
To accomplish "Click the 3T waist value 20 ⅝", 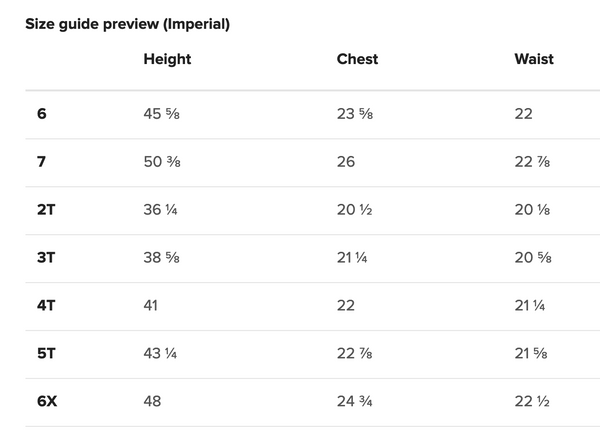I will (x=531, y=258).
